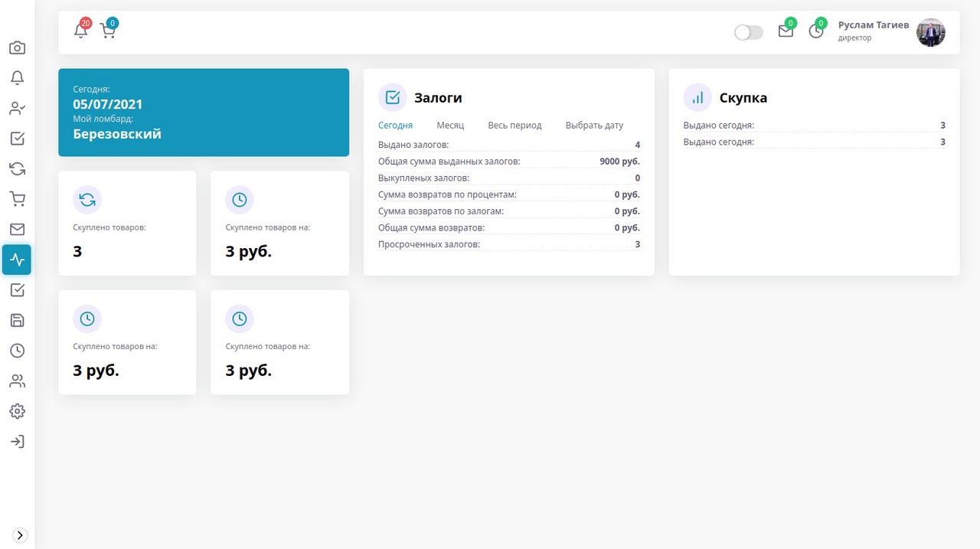Click the 9000 руб. value

(620, 162)
